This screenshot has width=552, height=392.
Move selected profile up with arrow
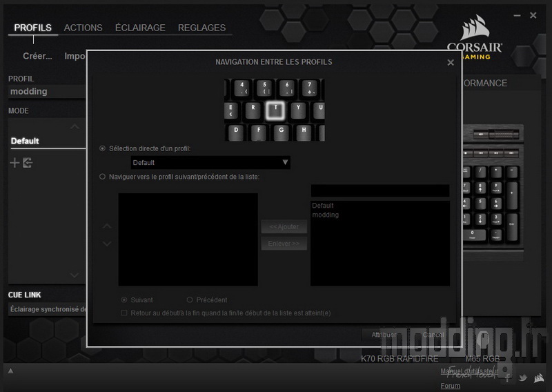coord(107,226)
